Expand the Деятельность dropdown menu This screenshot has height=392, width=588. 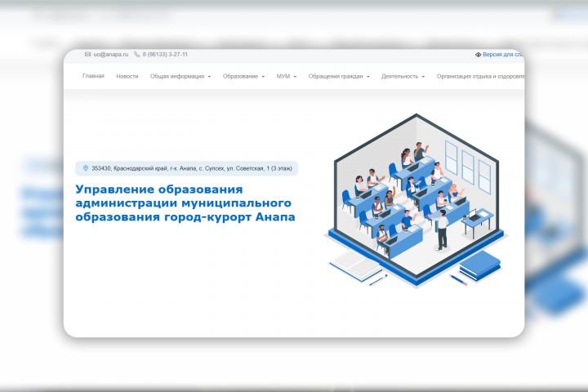click(403, 76)
